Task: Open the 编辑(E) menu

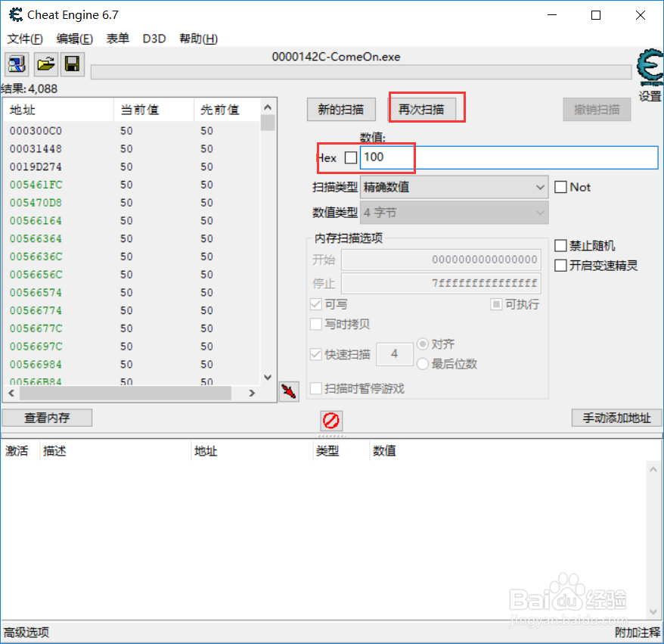Action: (x=75, y=39)
